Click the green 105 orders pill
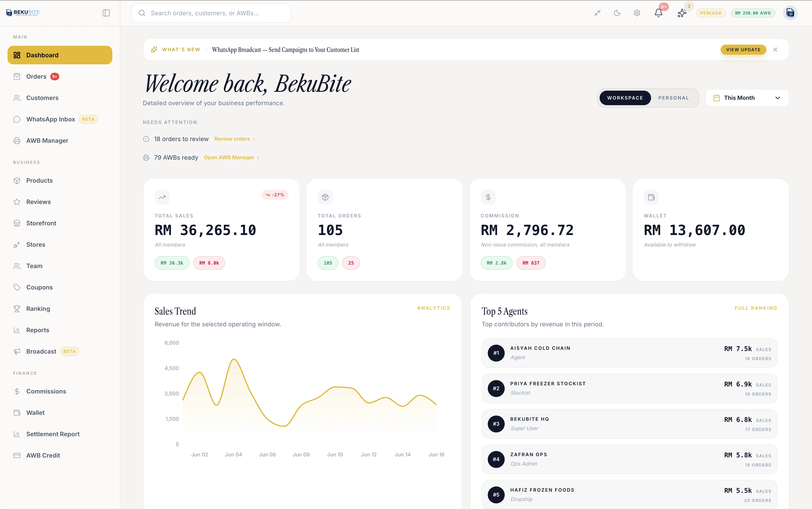 [328, 263]
